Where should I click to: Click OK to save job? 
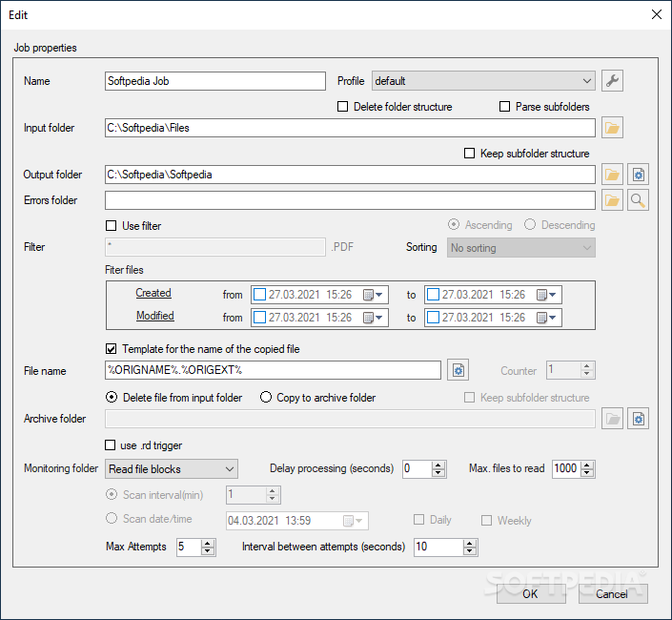coord(531,594)
